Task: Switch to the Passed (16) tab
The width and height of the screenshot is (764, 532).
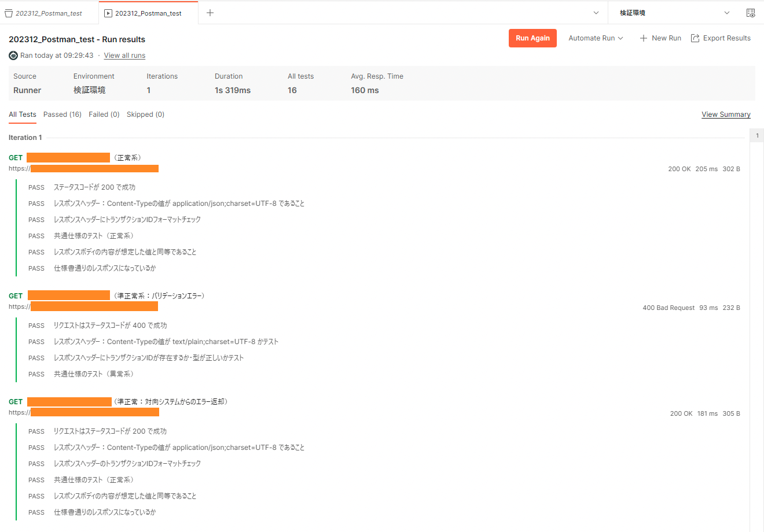Action: tap(62, 114)
